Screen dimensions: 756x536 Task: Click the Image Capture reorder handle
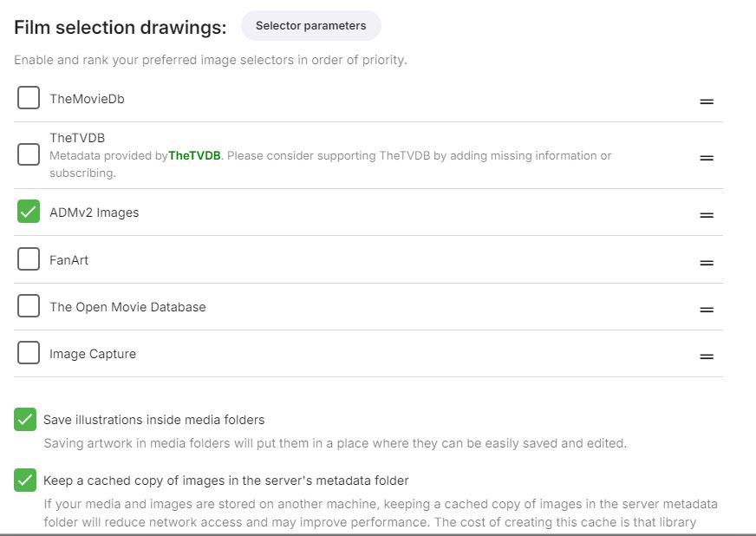click(x=707, y=356)
